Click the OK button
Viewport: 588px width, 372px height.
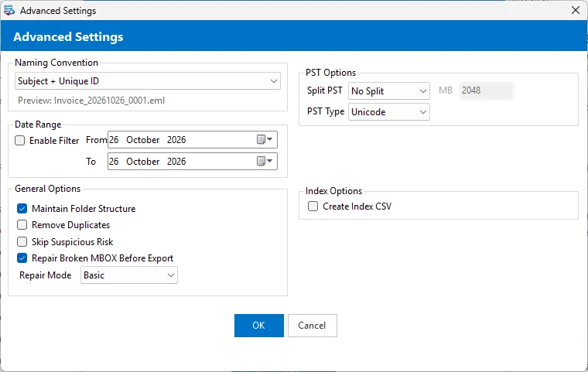(258, 326)
